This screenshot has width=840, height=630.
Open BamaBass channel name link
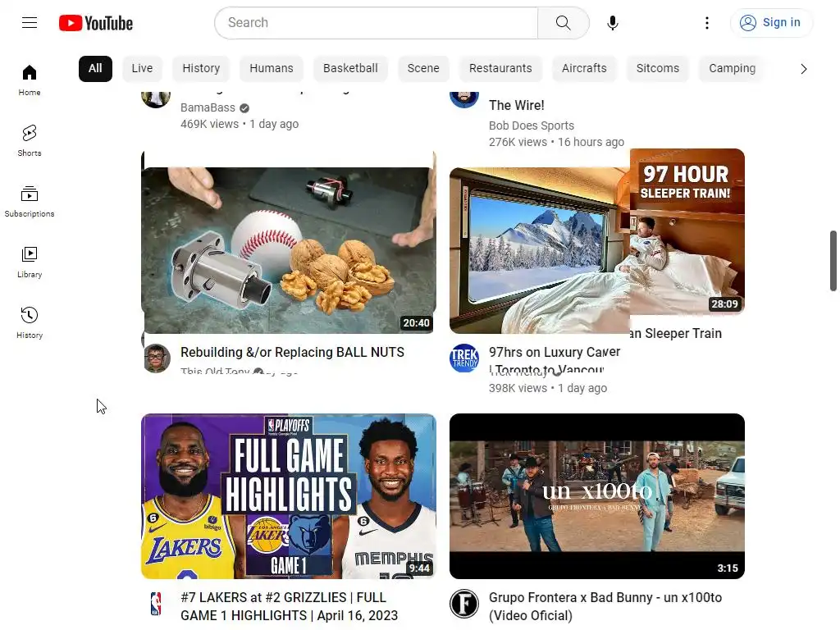tap(208, 107)
